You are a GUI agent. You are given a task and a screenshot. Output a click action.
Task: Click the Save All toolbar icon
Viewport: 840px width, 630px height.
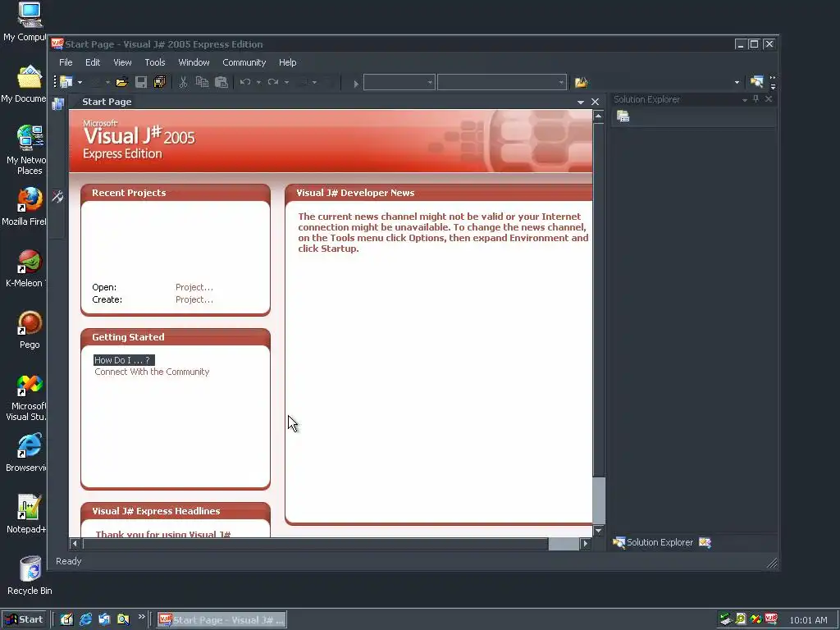160,82
